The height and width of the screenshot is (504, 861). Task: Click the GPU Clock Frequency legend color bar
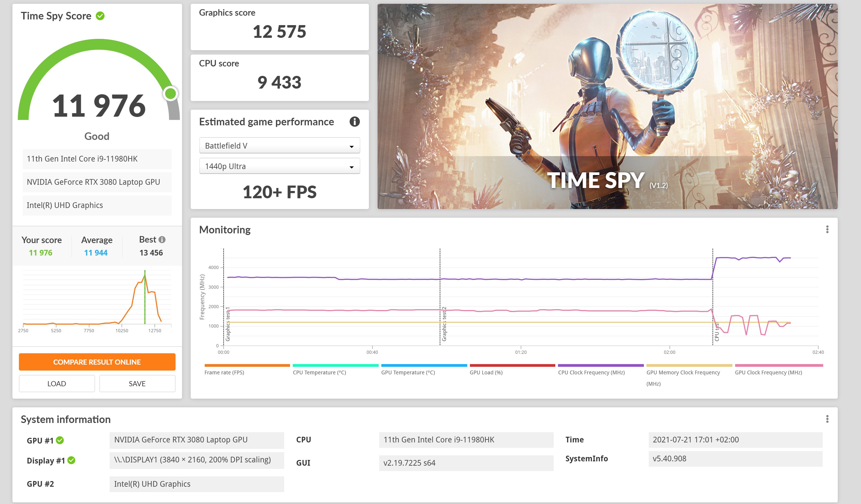pos(779,366)
